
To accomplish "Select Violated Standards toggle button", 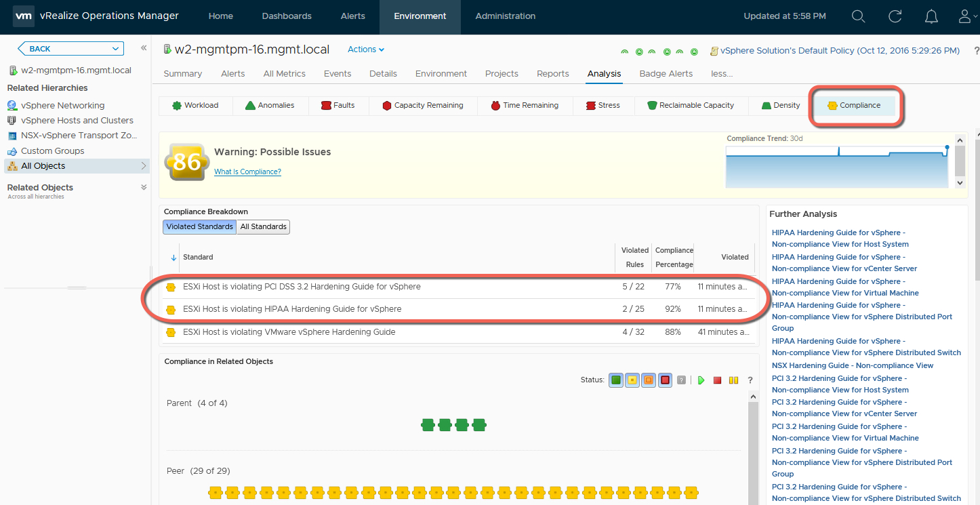I will point(199,226).
